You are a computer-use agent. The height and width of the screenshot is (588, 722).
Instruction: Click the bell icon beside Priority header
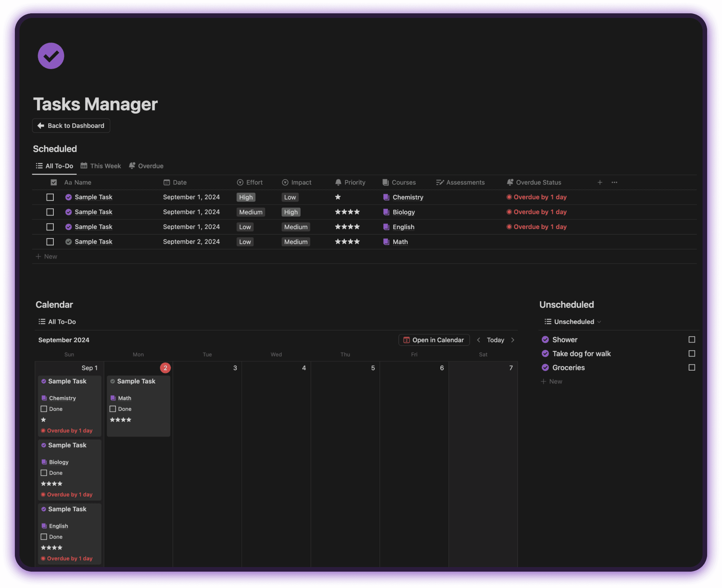tap(338, 182)
